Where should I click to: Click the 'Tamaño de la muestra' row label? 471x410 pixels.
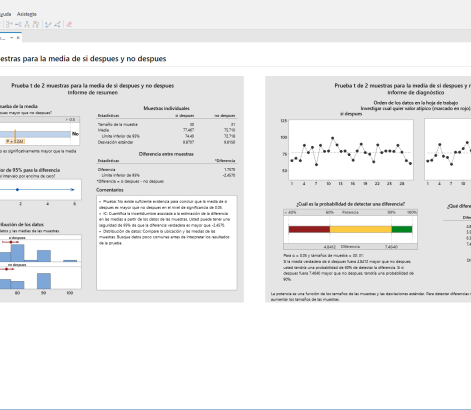tap(117, 124)
